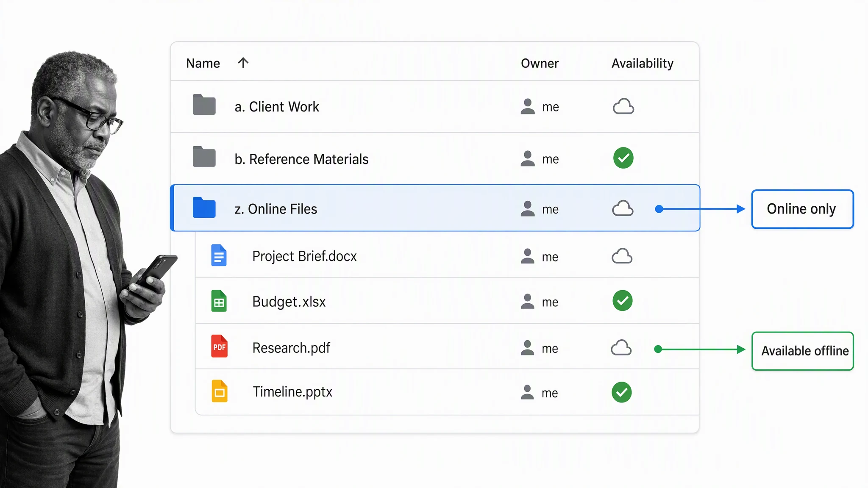Click cloud icon for a. Client Work

[x=623, y=106]
